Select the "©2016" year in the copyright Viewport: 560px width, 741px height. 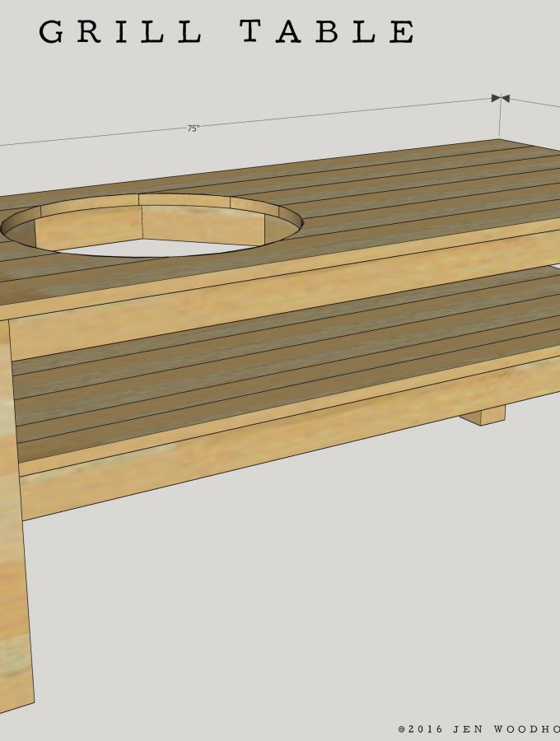420,729
